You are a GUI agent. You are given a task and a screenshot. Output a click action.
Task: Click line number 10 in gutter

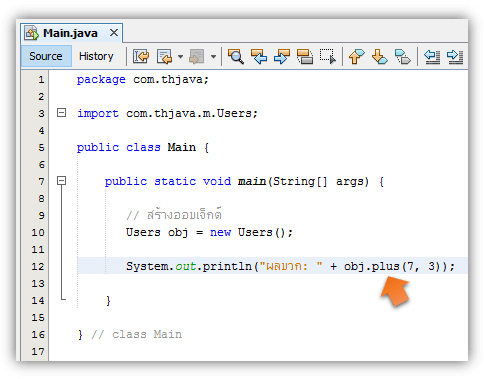click(x=38, y=232)
